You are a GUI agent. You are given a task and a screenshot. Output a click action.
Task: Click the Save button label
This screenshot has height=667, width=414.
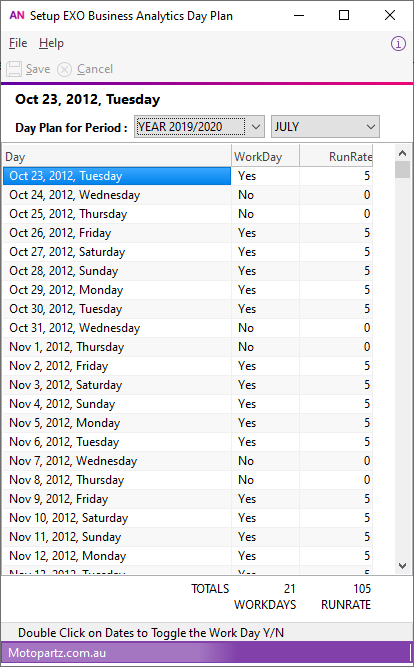point(38,69)
